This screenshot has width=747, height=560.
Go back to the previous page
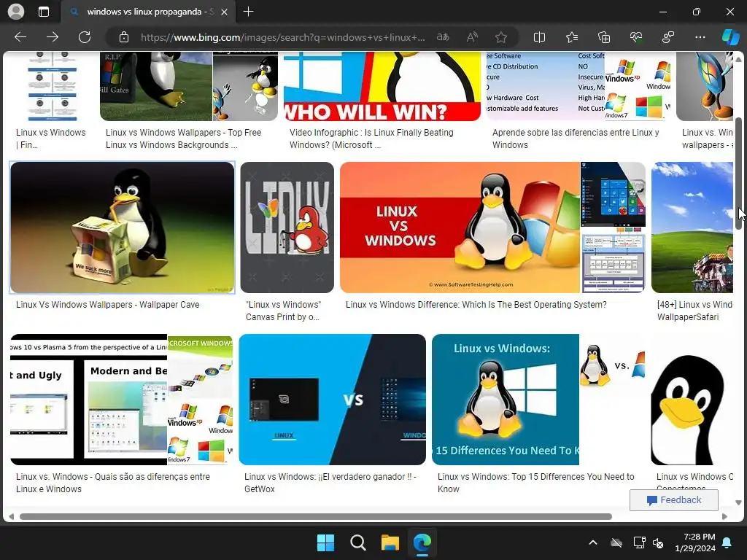[x=20, y=37]
